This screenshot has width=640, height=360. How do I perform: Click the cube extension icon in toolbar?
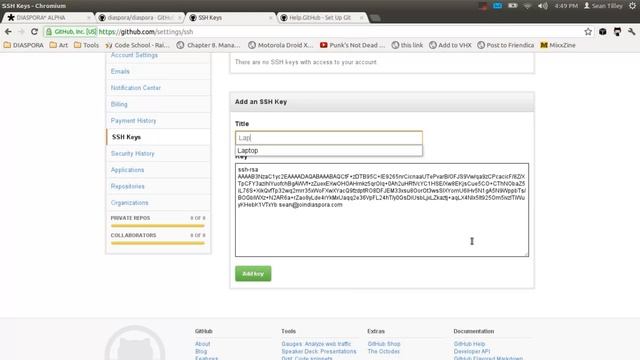[602, 31]
